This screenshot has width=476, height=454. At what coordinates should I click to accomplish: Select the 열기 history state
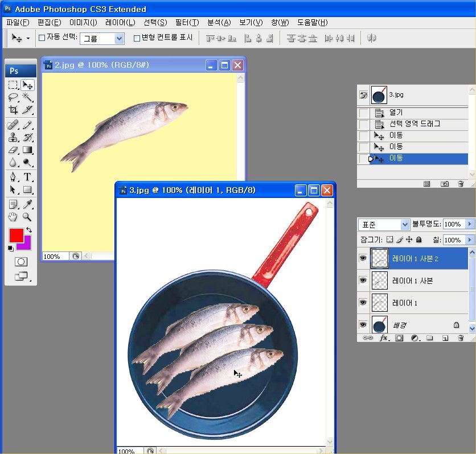pos(396,113)
